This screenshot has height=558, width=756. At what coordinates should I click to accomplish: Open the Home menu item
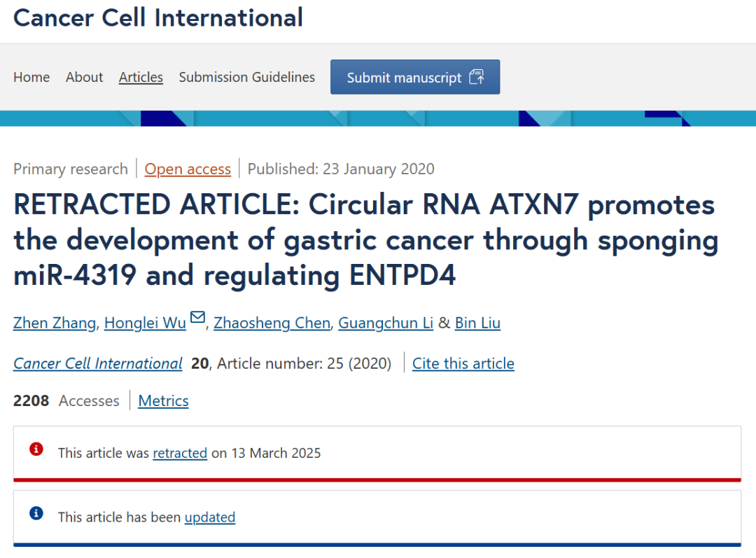point(31,77)
